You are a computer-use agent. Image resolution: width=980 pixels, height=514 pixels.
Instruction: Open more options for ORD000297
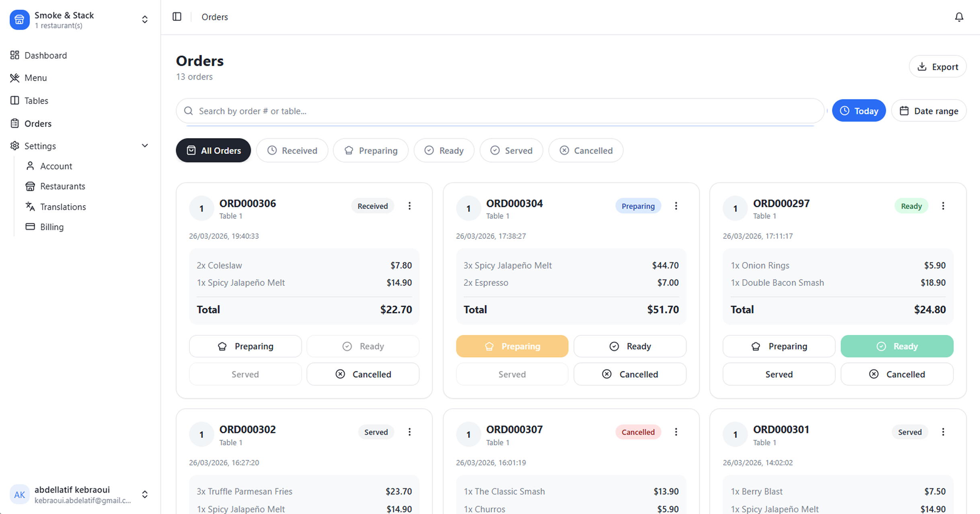943,206
